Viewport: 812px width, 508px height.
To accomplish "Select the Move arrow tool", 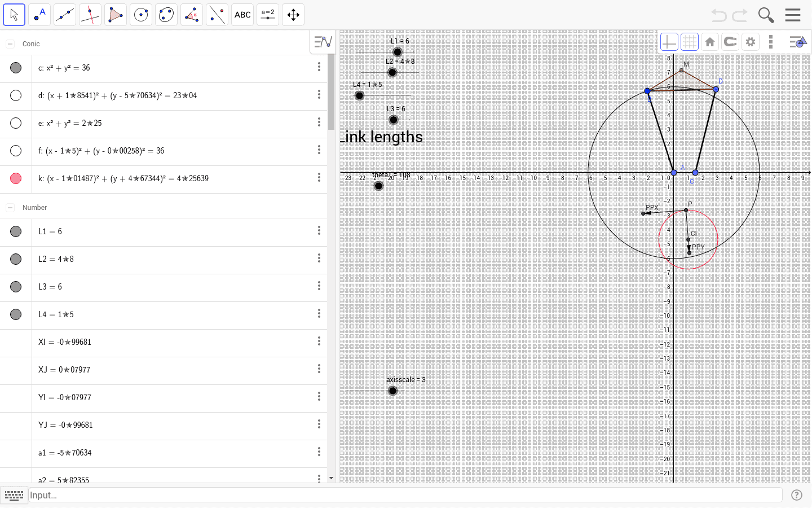I will pyautogui.click(x=14, y=15).
